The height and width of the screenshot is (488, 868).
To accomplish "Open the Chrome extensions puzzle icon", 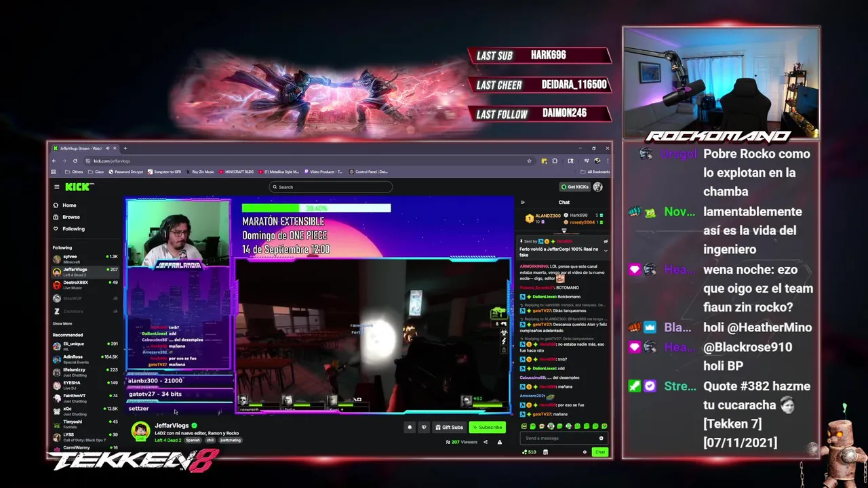I will point(555,161).
